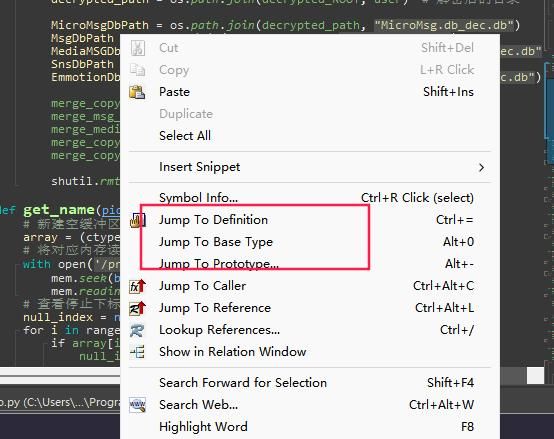Expand the Insert Snippet submenu arrow
The width and height of the screenshot is (554, 439).
(x=481, y=167)
